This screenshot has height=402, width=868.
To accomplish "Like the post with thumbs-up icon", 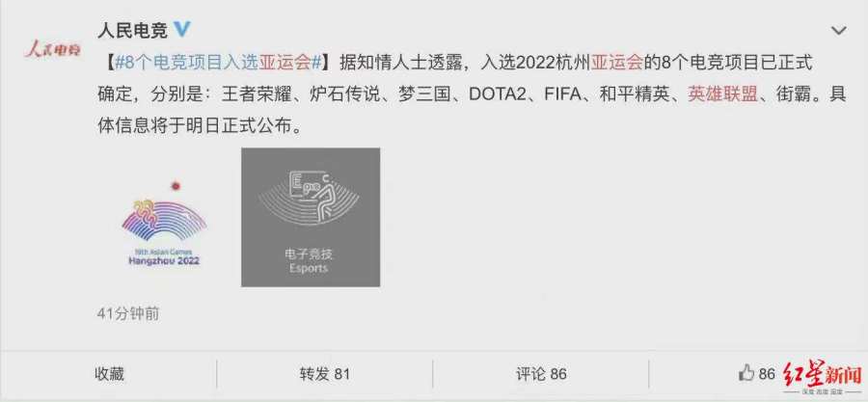I will click(x=746, y=373).
